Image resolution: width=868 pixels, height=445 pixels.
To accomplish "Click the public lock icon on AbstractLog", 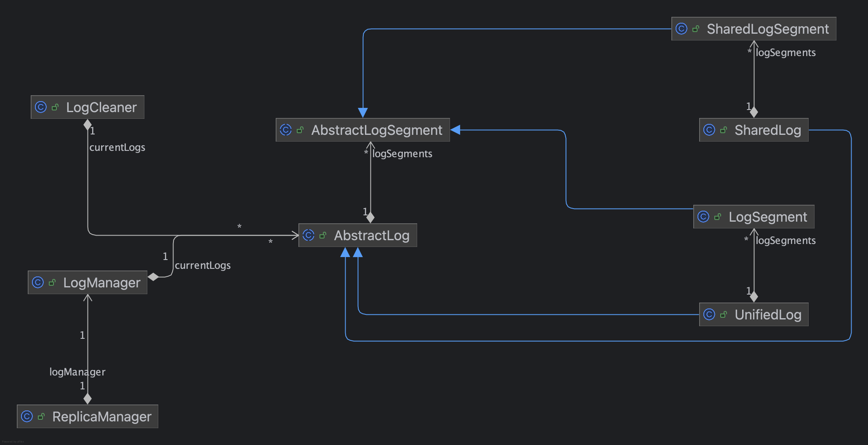I will pyautogui.click(x=323, y=235).
